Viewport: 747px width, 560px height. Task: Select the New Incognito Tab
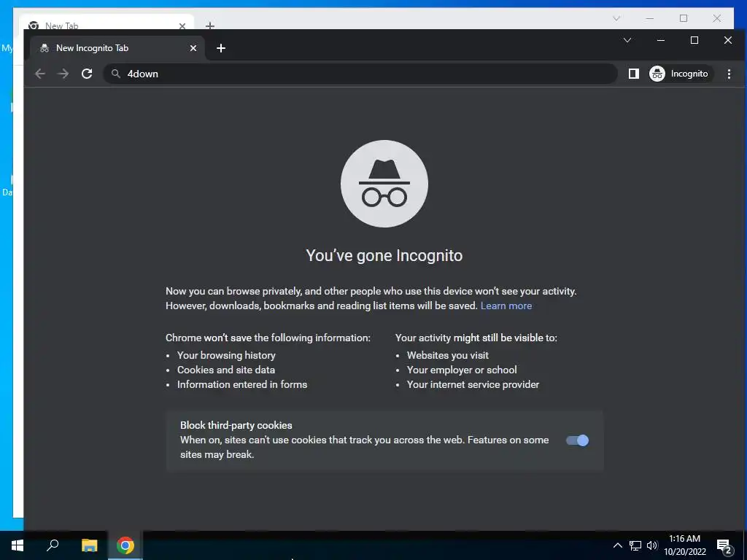[x=117, y=48]
